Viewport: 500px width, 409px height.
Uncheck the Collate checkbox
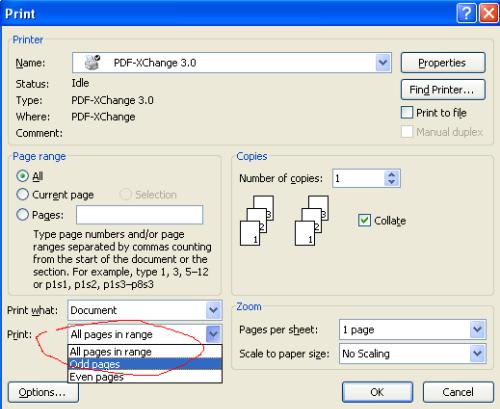pyautogui.click(x=364, y=220)
